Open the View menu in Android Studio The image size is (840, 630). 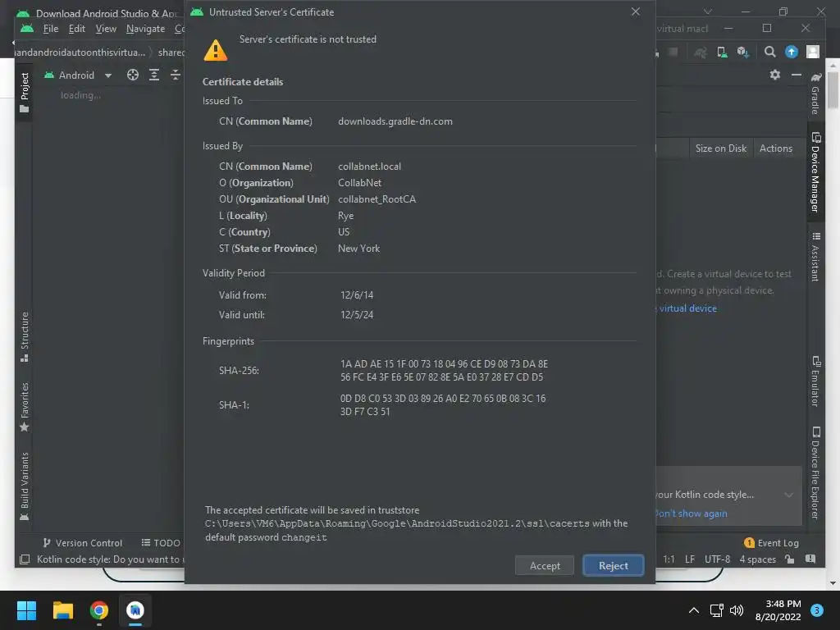point(106,29)
